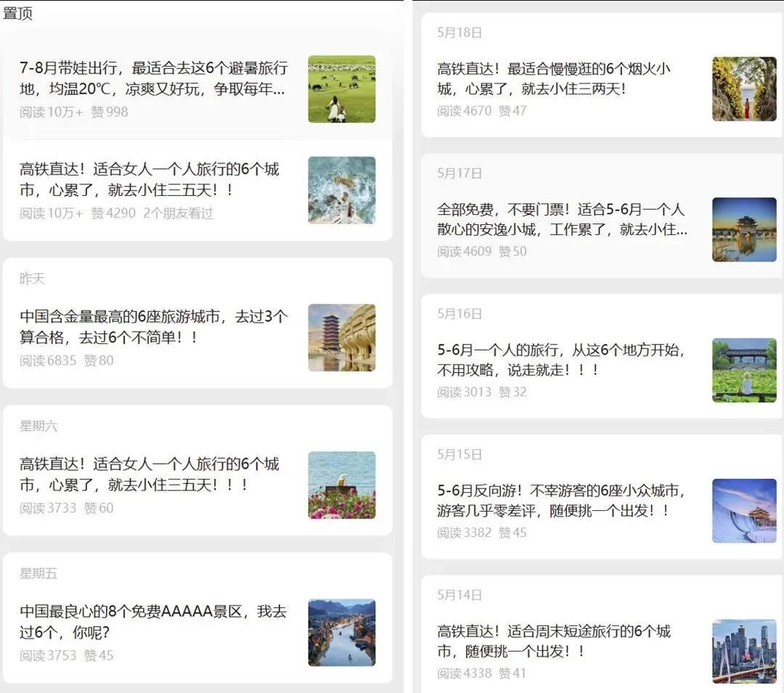
Task: Open article "5-6月反向游！不宰游客"
Action: 561,501
